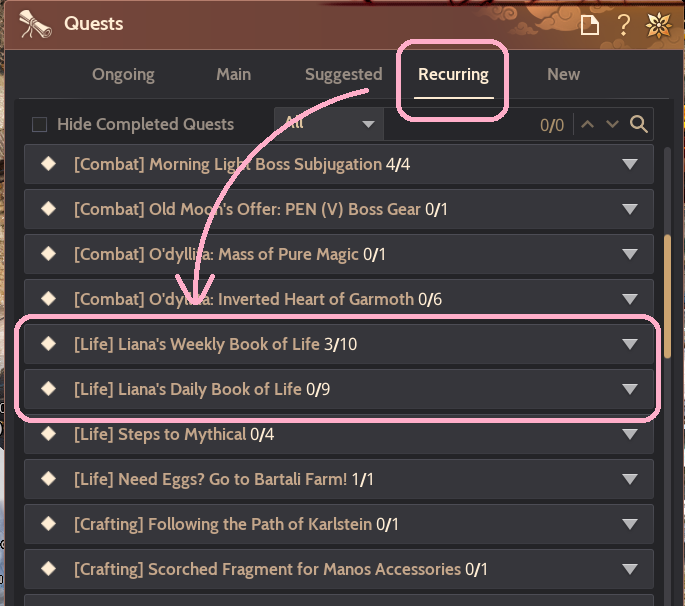This screenshot has height=606, width=685.
Task: Click diamond icon beside Steps to Mythical
Action: pos(47,434)
